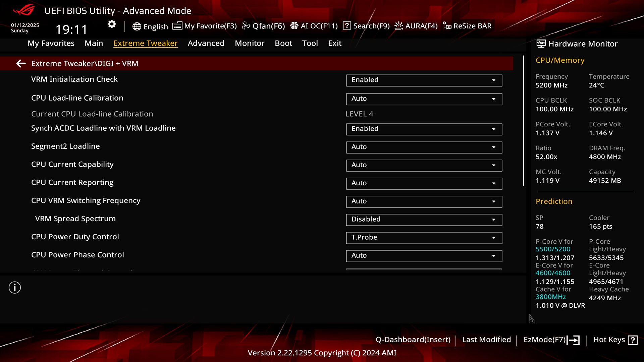
Task: Navigate to the Extreme Tweaker tab
Action: click(x=146, y=43)
